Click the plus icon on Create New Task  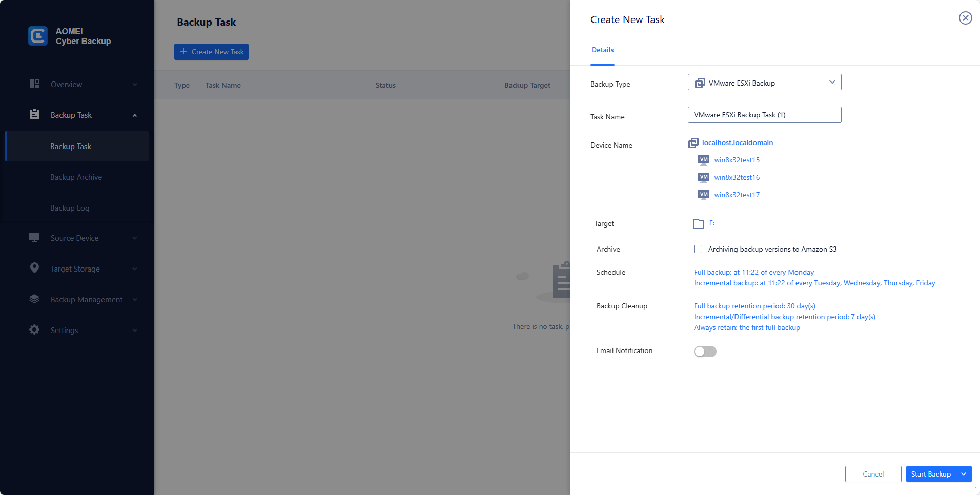[183, 51]
